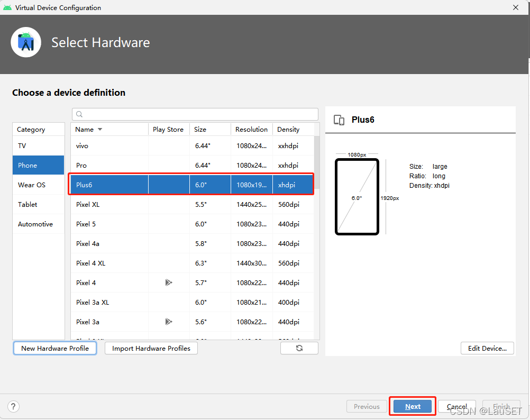
Task: Select the Pixel XL device row
Action: coord(192,204)
